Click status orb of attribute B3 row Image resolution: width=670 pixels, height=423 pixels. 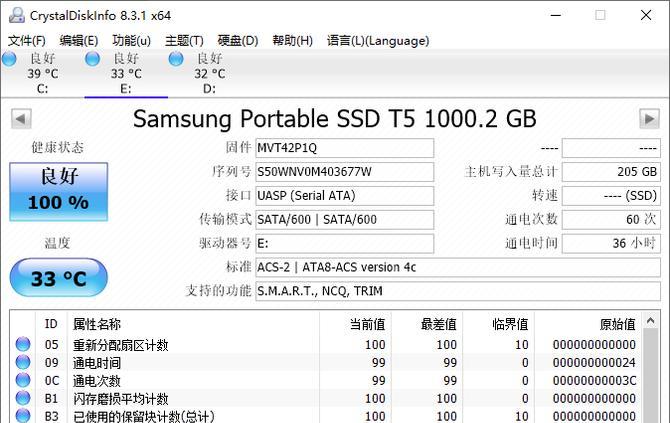point(23,415)
